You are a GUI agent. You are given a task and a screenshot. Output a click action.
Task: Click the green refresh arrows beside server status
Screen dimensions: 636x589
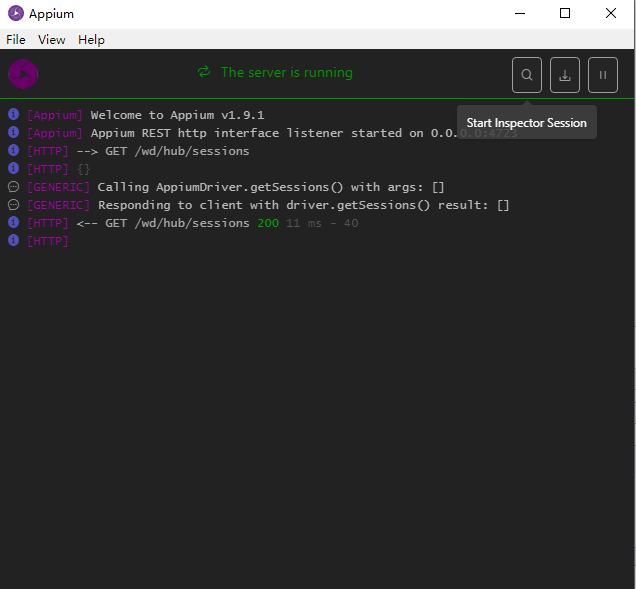click(x=204, y=72)
